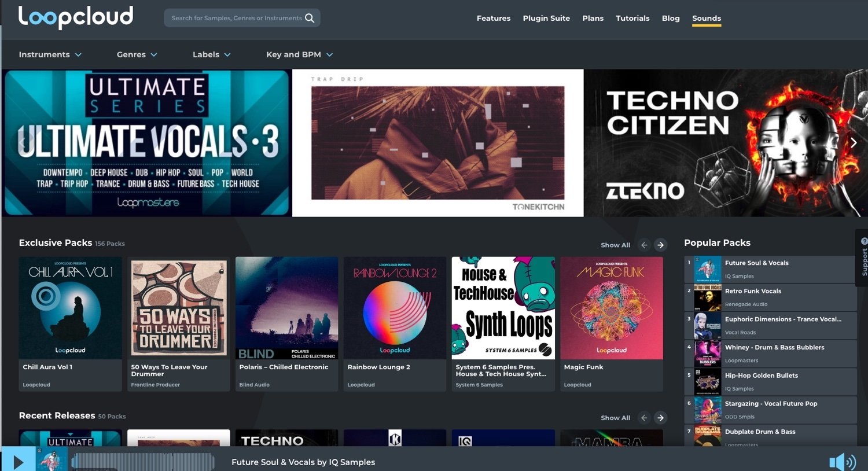
Task: Expand the Key and BPM dropdown
Action: (x=299, y=54)
